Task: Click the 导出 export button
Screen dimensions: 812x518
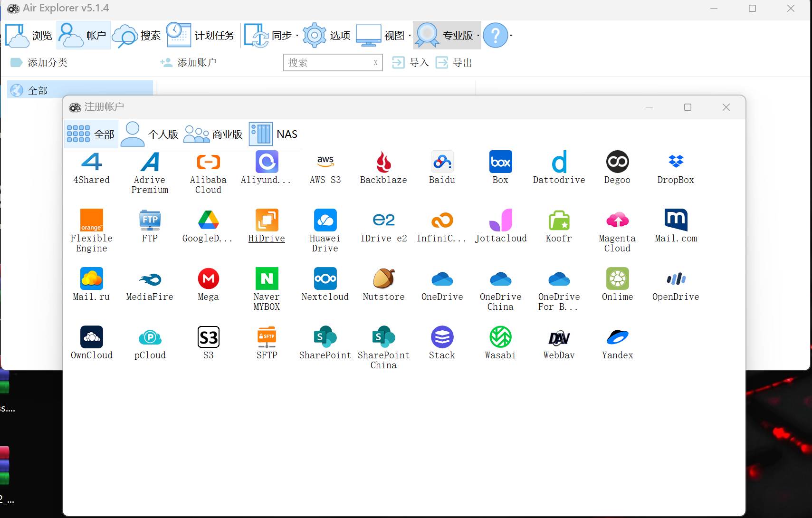Action: (x=454, y=63)
